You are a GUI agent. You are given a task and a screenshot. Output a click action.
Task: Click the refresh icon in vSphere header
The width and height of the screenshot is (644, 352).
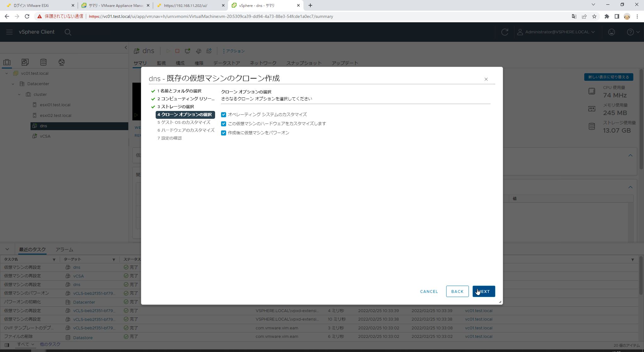tap(505, 32)
